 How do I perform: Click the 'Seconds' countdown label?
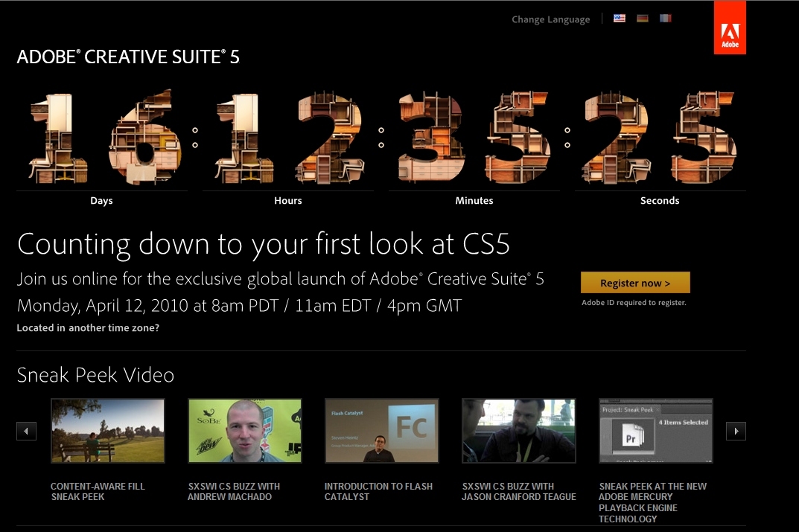pyautogui.click(x=660, y=201)
